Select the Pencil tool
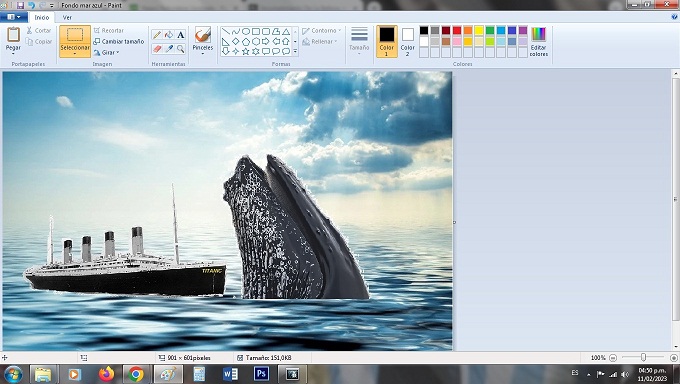 pos(157,35)
